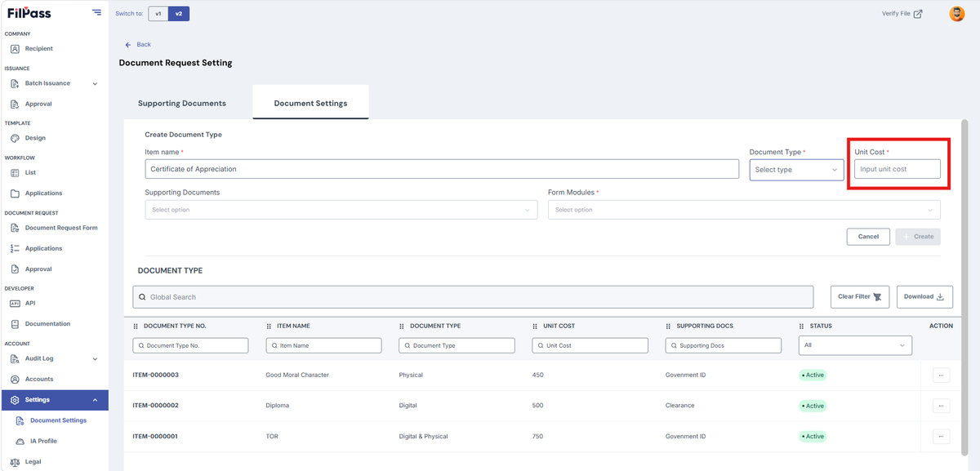Click the FilPass logo

click(x=29, y=13)
